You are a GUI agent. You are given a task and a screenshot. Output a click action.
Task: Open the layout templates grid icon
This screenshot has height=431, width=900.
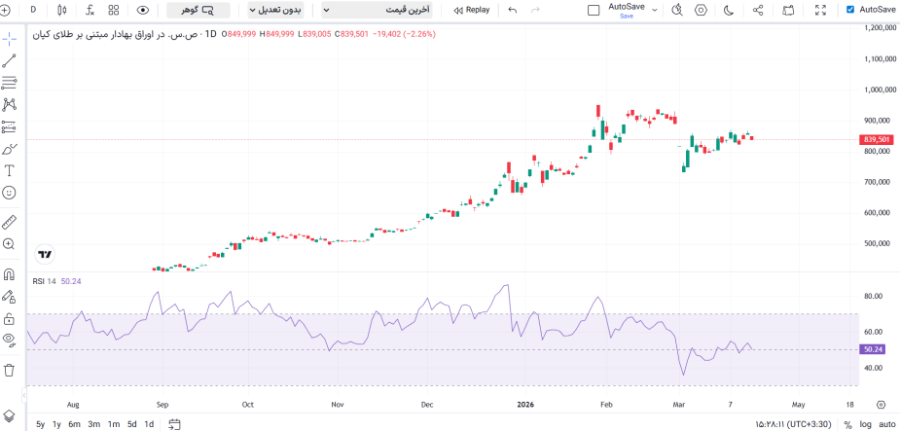click(x=114, y=10)
